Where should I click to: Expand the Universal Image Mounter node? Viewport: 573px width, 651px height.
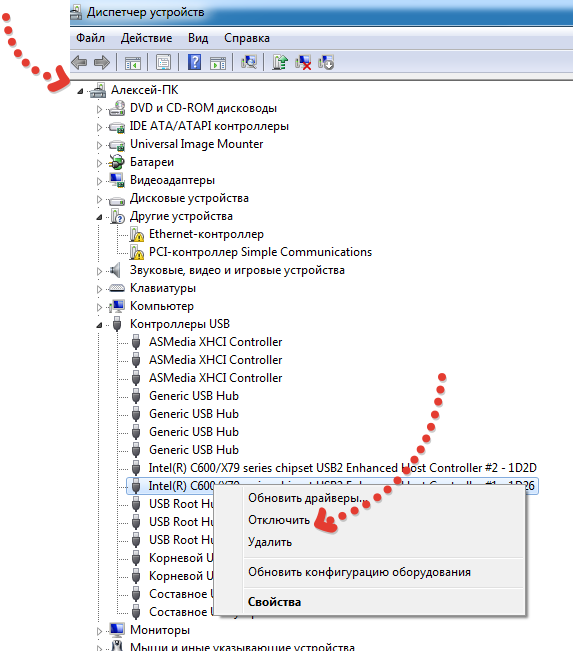[x=99, y=145]
